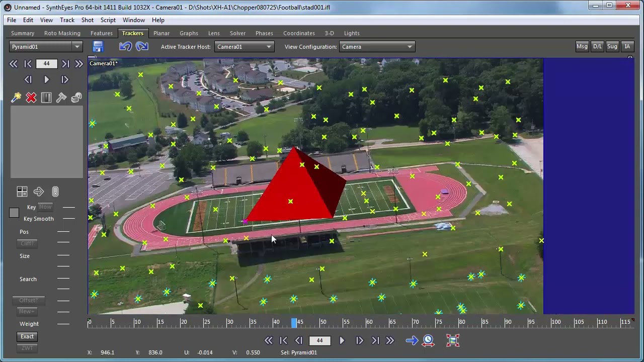
Task: Click the blue right-arrow playback direction icon
Action: [412, 340]
